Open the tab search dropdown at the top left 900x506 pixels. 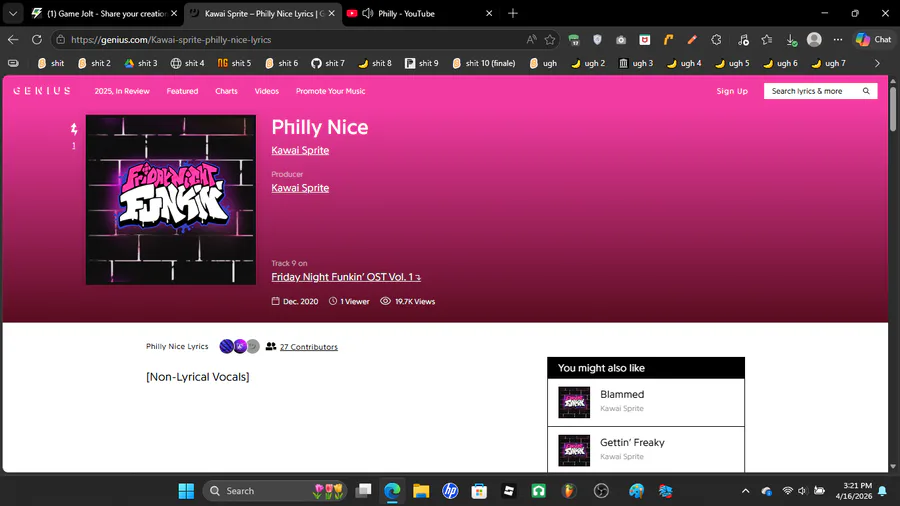[x=13, y=13]
